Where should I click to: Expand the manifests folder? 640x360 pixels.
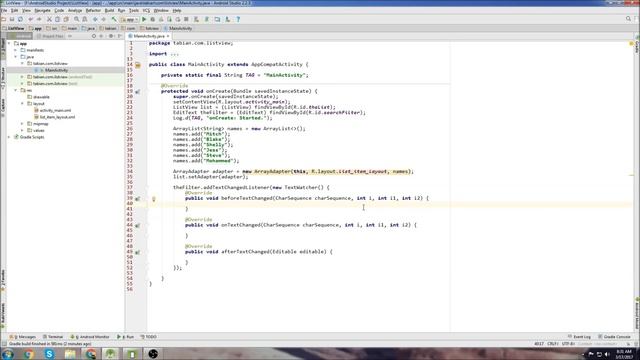(16, 50)
